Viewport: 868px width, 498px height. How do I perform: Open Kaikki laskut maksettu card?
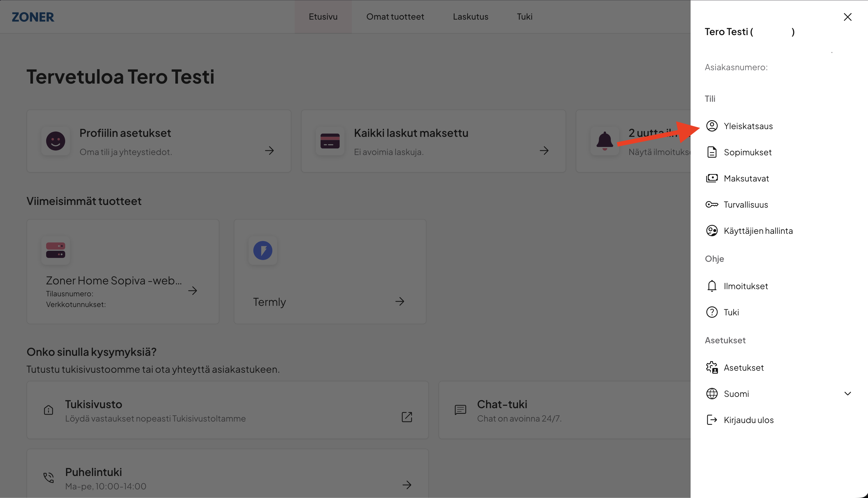[433, 141]
